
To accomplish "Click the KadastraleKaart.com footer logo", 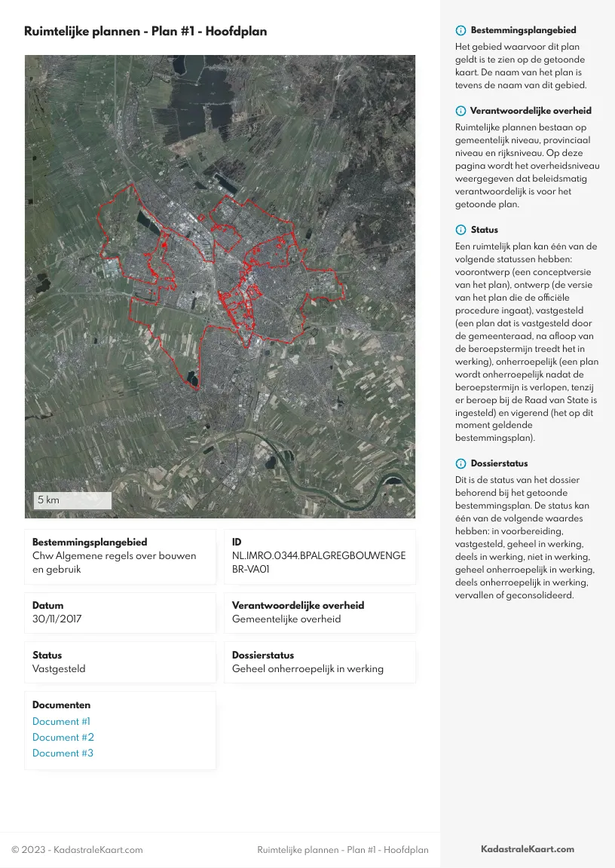I will 528,848.
